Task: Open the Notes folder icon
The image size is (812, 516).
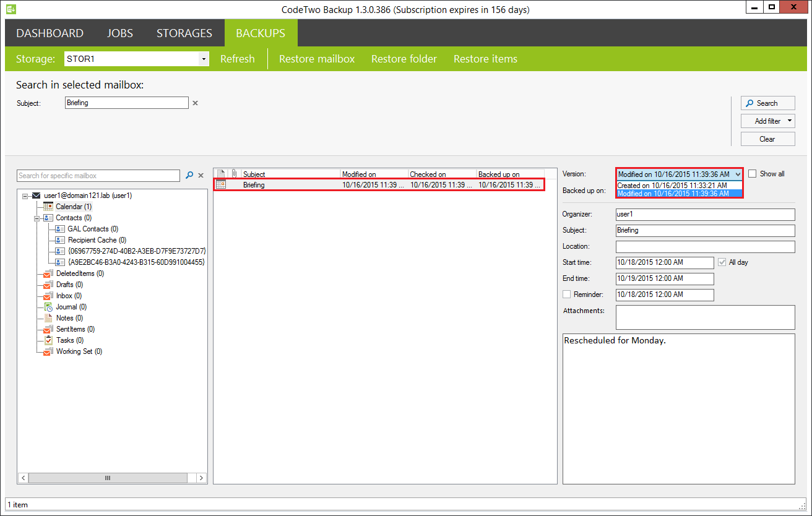Action: 48,317
